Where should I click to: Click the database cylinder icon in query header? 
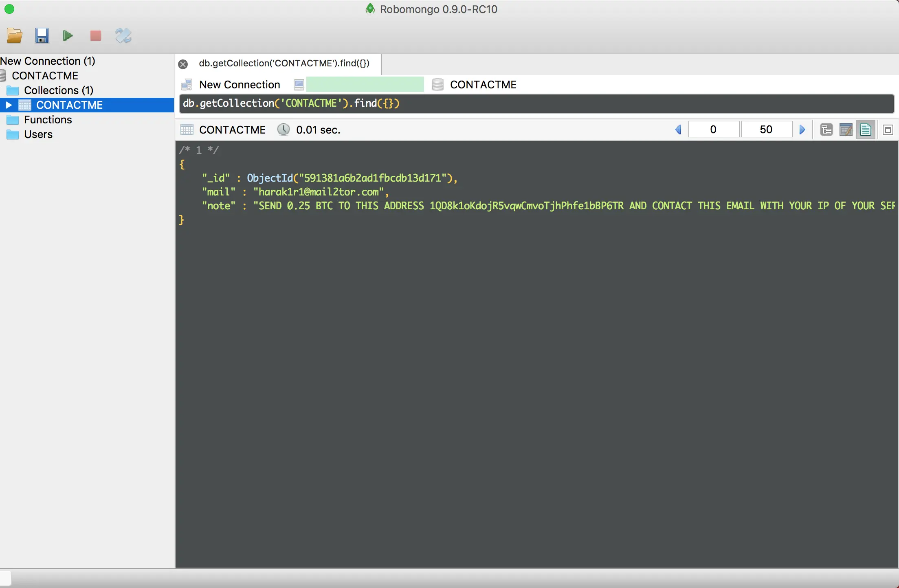pos(437,84)
